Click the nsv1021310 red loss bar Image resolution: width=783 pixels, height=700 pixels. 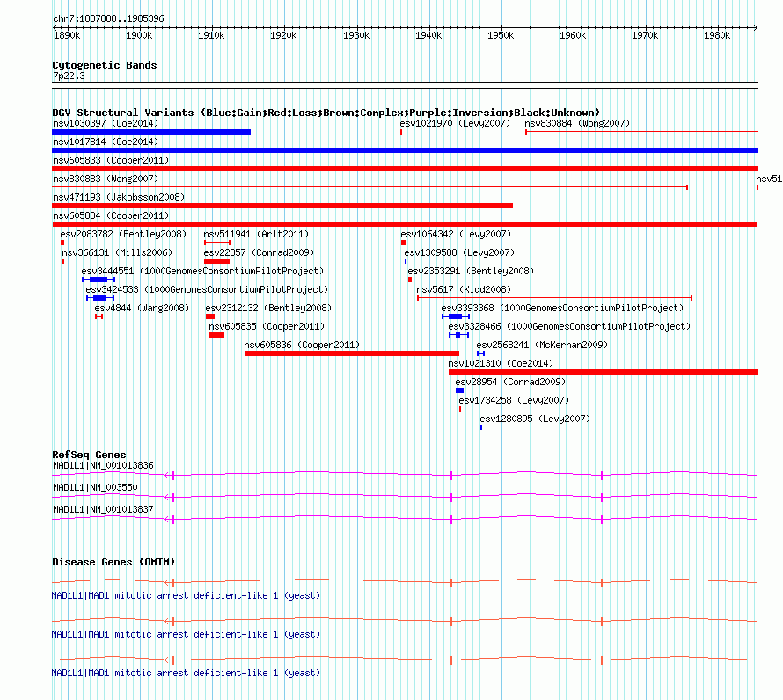[x=604, y=372]
